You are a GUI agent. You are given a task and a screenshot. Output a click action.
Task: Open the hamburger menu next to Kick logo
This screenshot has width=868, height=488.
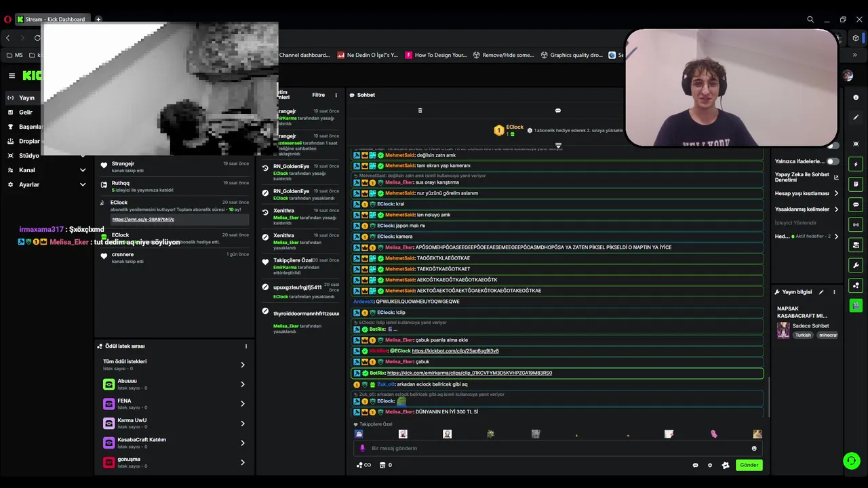pos(12,76)
